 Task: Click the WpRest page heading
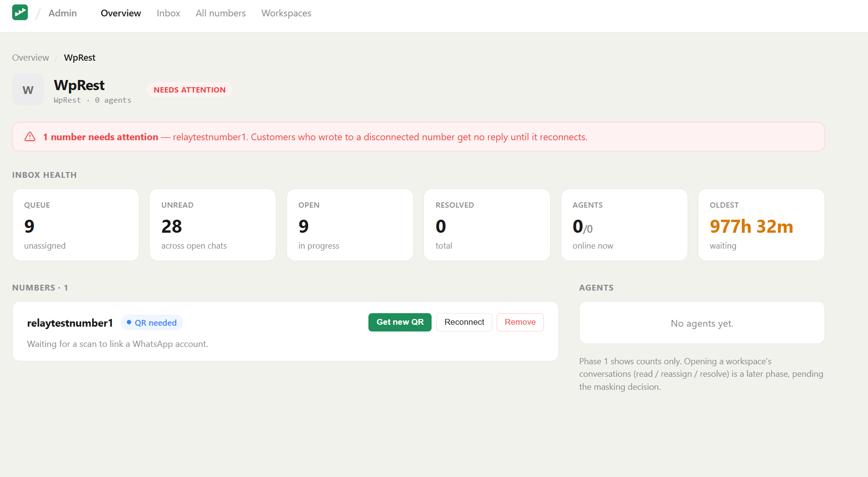click(x=79, y=85)
